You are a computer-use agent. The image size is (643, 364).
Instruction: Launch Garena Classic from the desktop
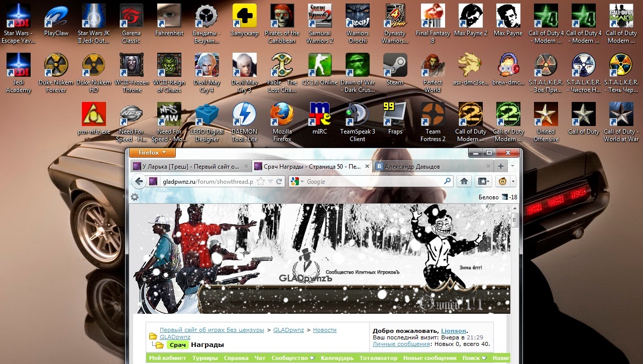click(x=132, y=24)
